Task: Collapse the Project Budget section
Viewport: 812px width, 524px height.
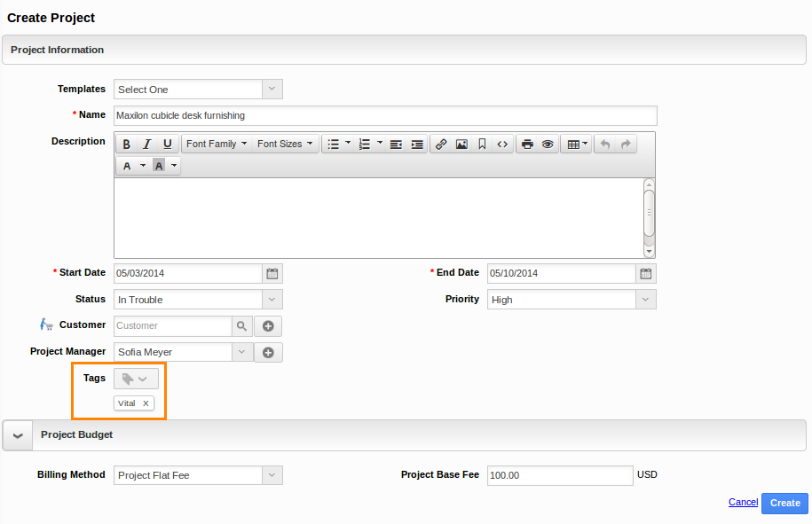Action: point(17,435)
